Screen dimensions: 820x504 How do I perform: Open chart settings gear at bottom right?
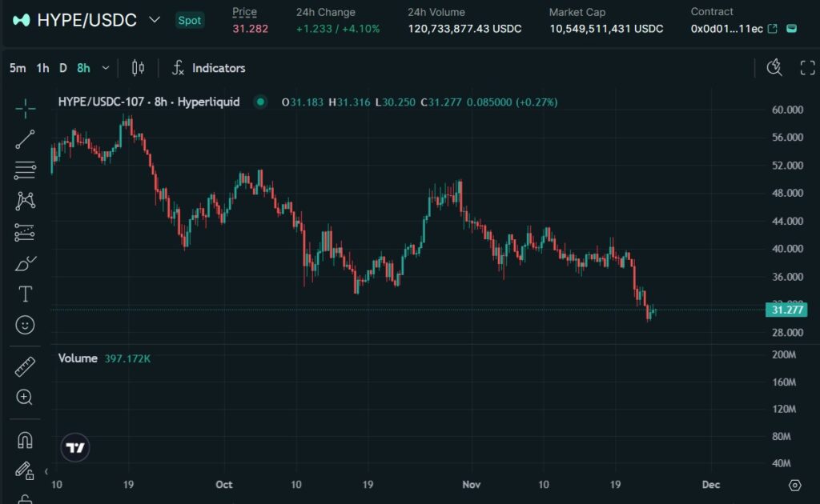794,485
